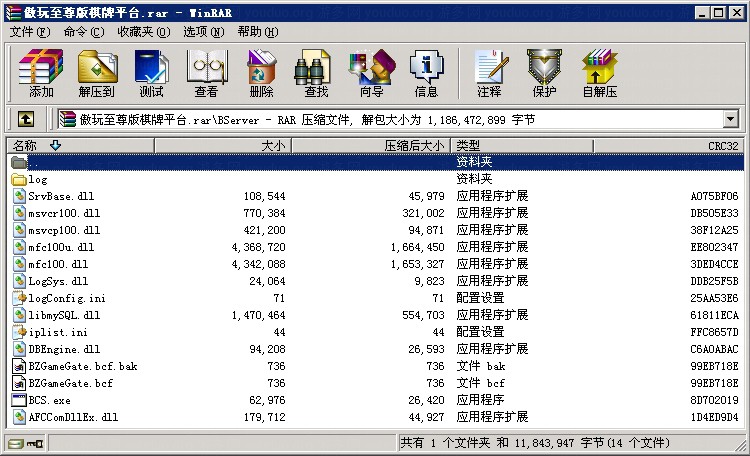Click the 解压到 (Extract To) icon
This screenshot has height=456, width=750.
pyautogui.click(x=96, y=73)
